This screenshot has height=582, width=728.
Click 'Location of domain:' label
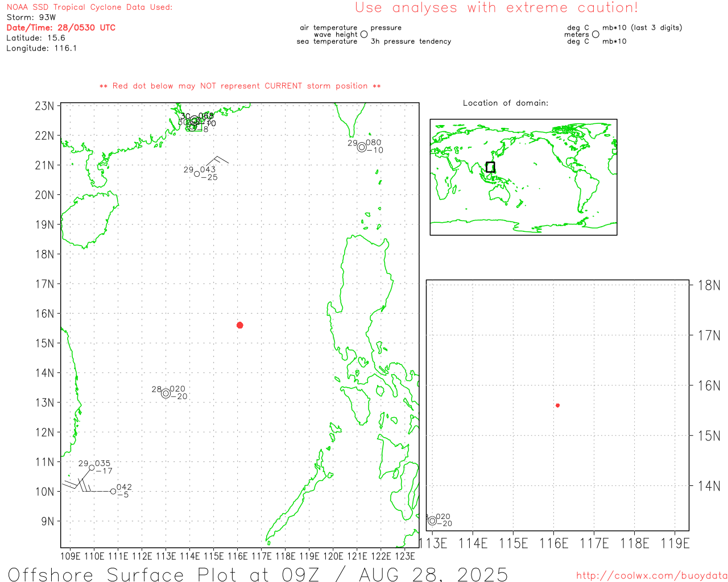point(506,103)
